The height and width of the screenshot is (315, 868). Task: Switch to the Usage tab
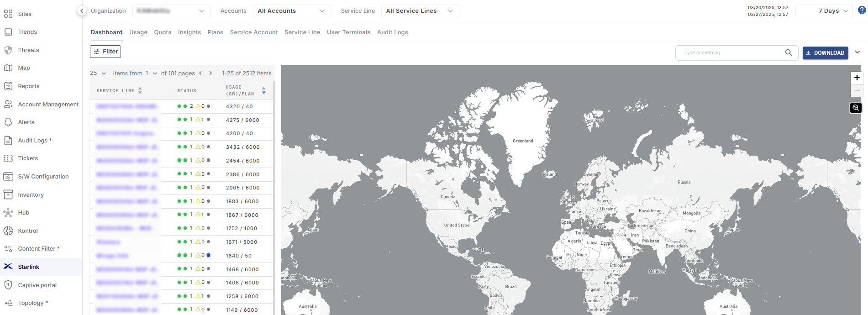coord(138,32)
